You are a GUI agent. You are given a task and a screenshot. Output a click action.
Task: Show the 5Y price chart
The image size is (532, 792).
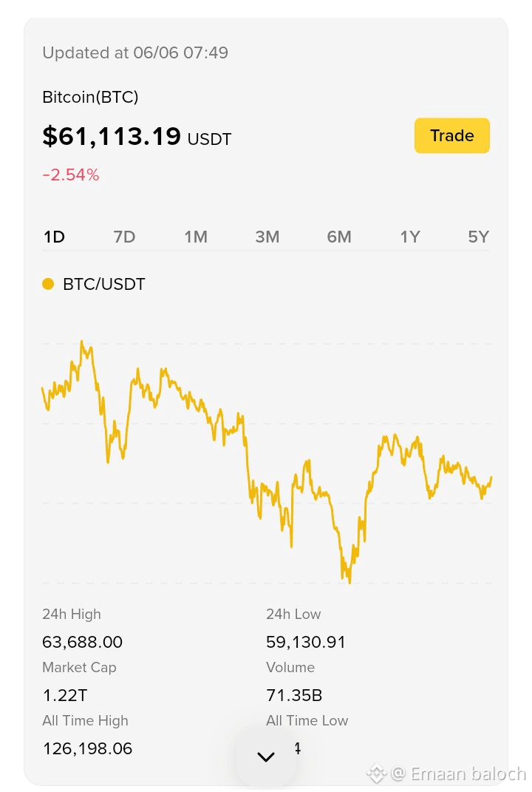pyautogui.click(x=479, y=237)
